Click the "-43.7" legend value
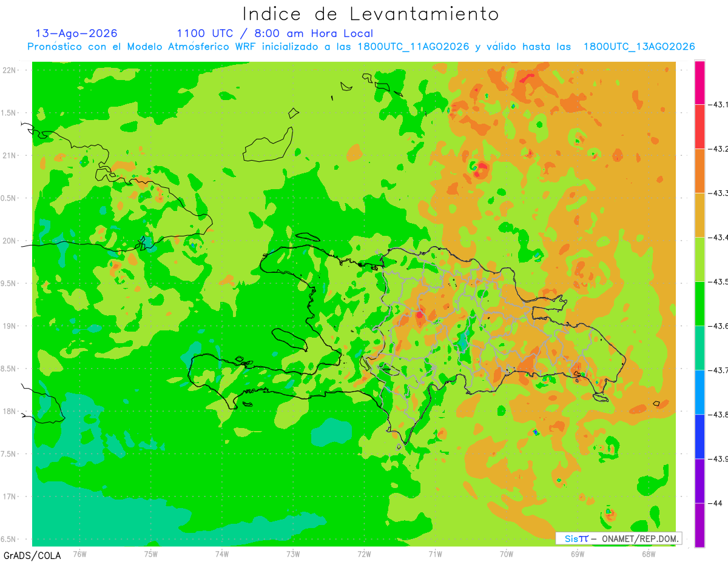728x562 pixels. [718, 370]
